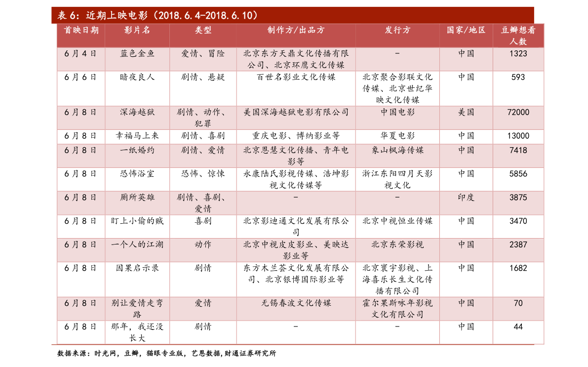The width and height of the screenshot is (588, 367).
Task: Click the film name 恐怖浴室
Action: 137,174
